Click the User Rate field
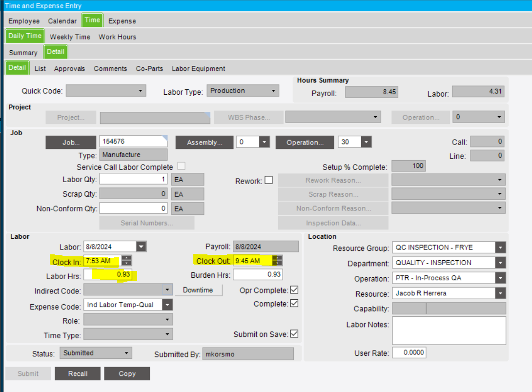The width and height of the screenshot is (532, 392). click(409, 352)
